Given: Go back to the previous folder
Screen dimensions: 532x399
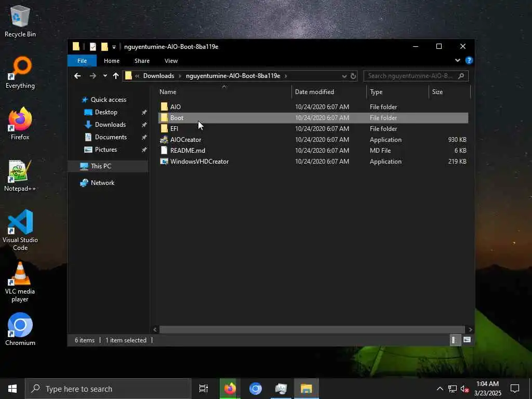Looking at the screenshot, I should [x=77, y=76].
